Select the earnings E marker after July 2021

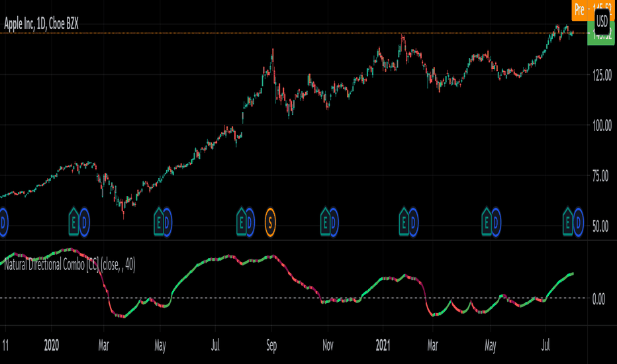click(567, 222)
